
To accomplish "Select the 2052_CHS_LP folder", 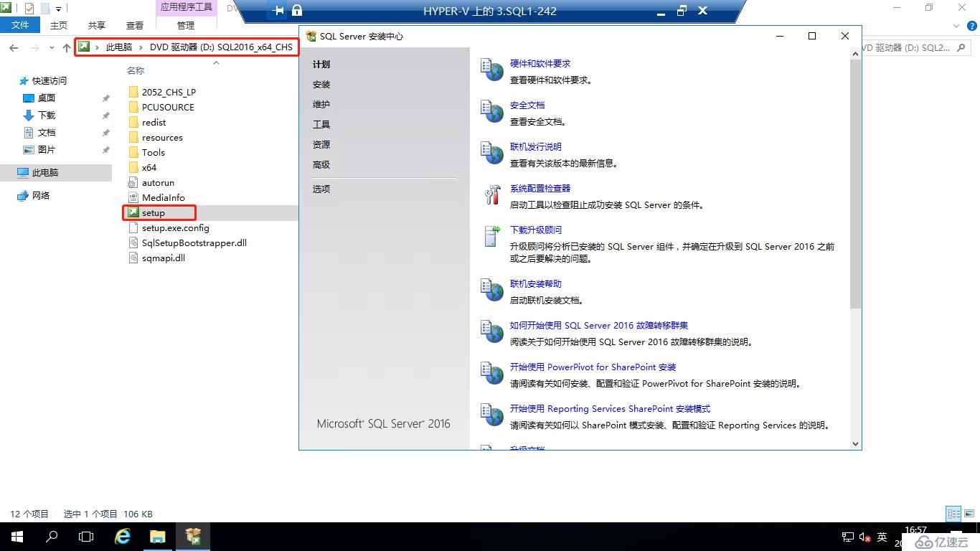I will click(169, 93).
